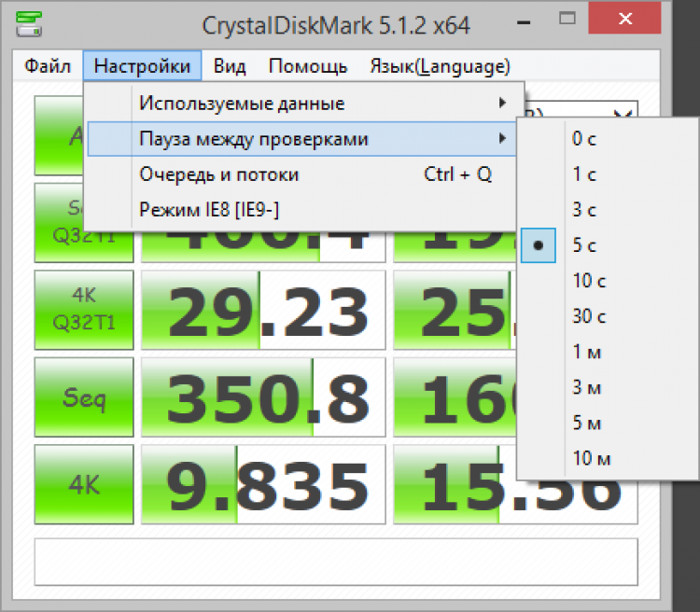Toggle Режим IE8 [IE9-] option
Image resolution: width=700 pixels, height=612 pixels.
[x=301, y=209]
